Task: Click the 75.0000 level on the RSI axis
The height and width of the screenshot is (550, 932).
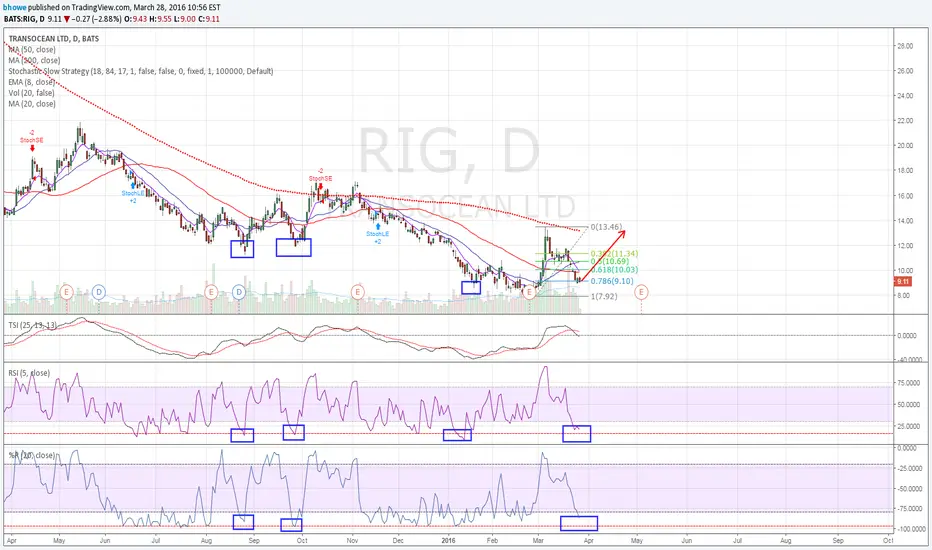Action: [909, 383]
